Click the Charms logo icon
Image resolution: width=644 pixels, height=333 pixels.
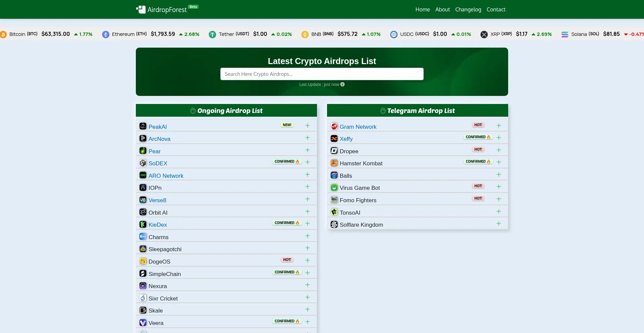[x=143, y=236]
